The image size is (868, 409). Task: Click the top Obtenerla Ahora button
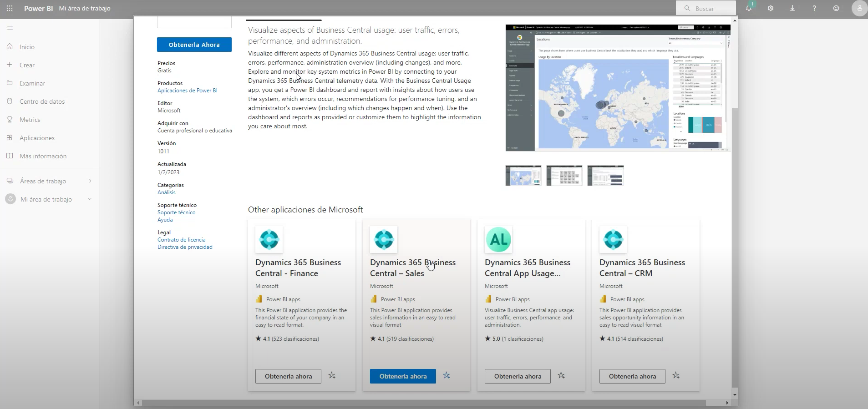(x=194, y=45)
